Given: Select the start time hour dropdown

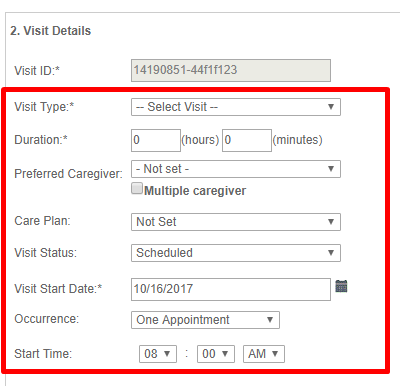Looking at the screenshot, I should tap(158, 354).
